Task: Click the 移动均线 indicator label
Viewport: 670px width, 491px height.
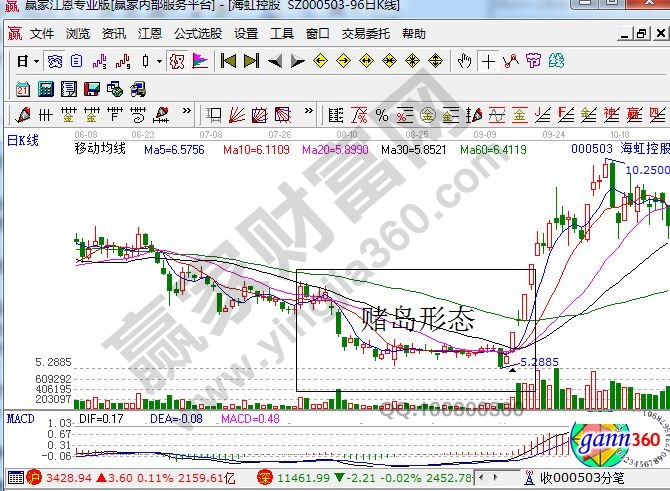Action: click(100, 148)
